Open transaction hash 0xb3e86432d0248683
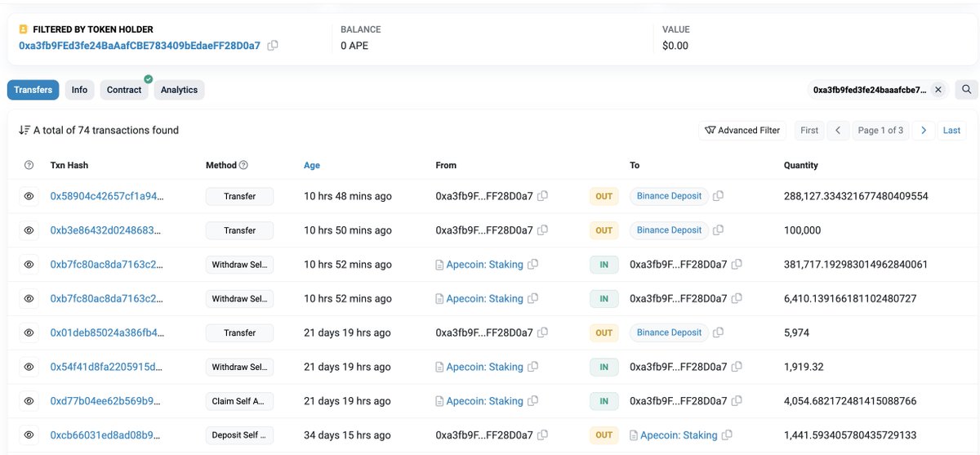The height and width of the screenshot is (455, 980). click(x=107, y=230)
